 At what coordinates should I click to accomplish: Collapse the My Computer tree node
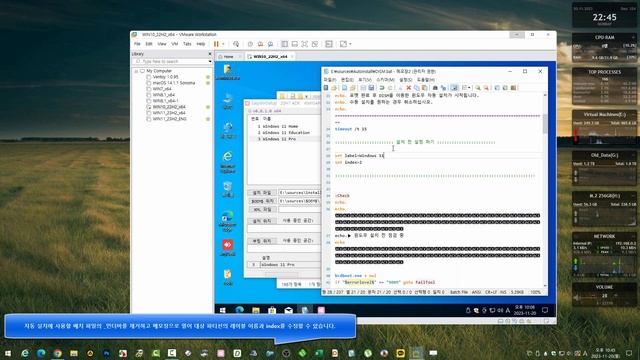pyautogui.click(x=136, y=71)
